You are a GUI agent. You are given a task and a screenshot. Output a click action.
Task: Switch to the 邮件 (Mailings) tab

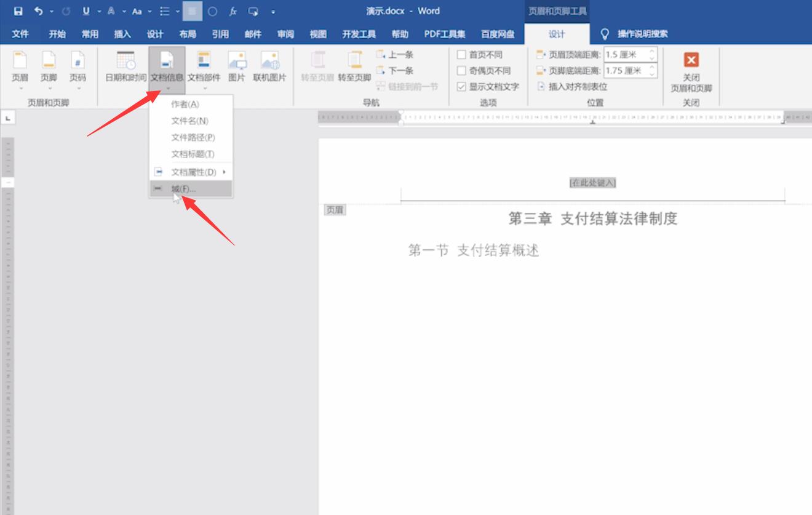coord(253,34)
